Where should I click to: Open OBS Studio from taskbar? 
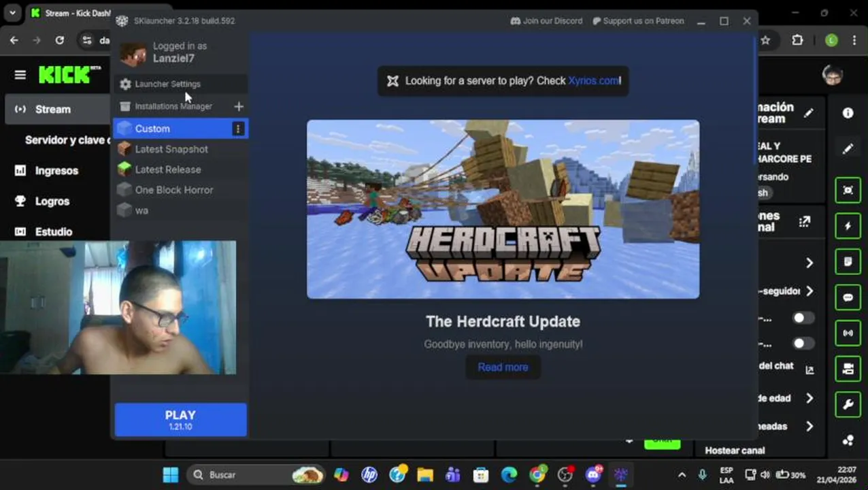(x=565, y=474)
